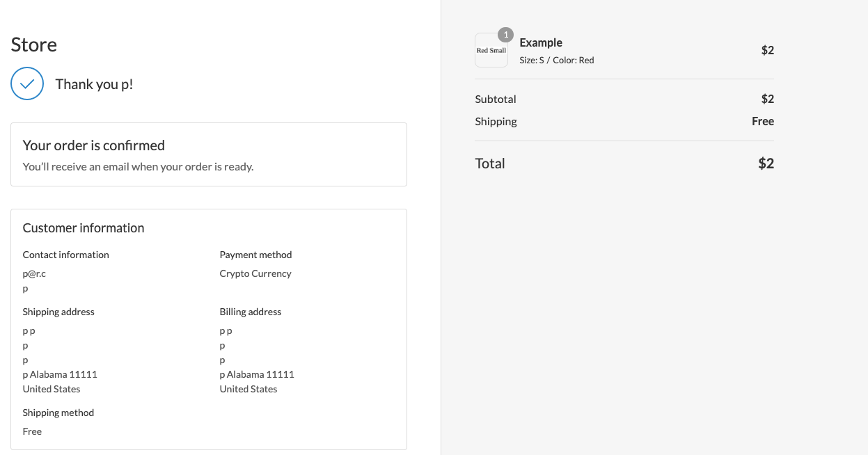Click the Total amount of $2
The image size is (868, 455).
(x=766, y=163)
